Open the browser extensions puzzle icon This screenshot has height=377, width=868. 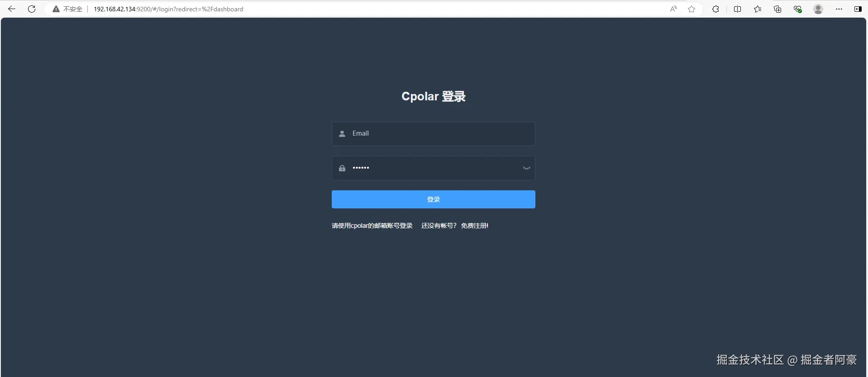[715, 9]
